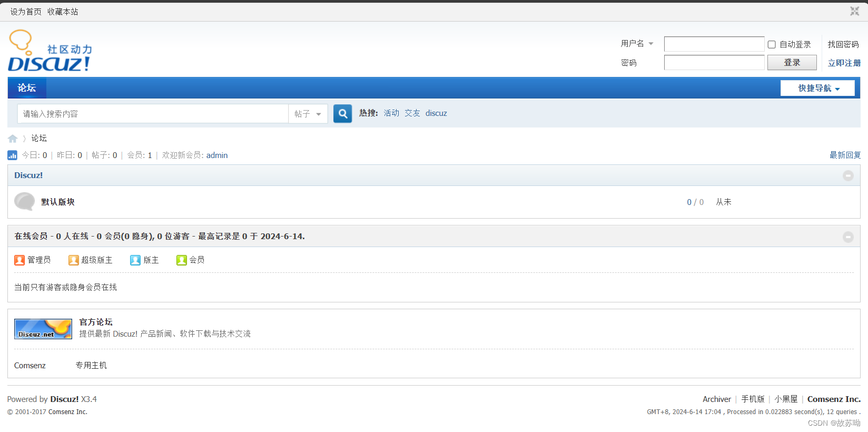Click the search box 请输入搜索内容
Screen dimensions: 868x432
click(153, 114)
